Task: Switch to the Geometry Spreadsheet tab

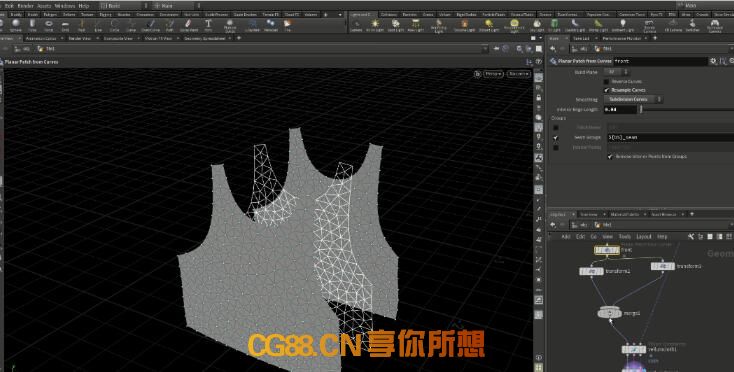Action: [205, 38]
